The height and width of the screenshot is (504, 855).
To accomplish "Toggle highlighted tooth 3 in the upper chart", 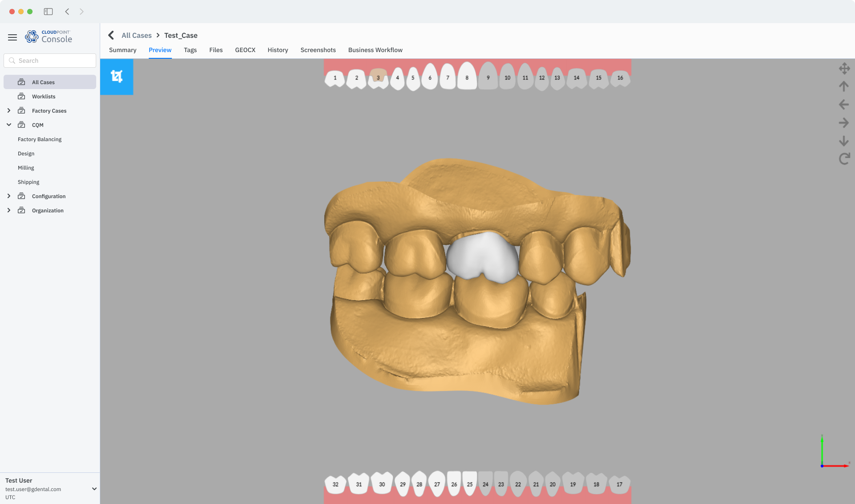I will click(378, 78).
